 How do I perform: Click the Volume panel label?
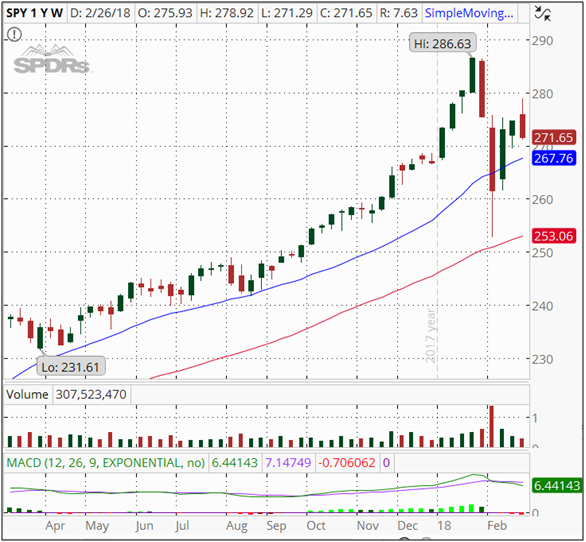pos(27,394)
